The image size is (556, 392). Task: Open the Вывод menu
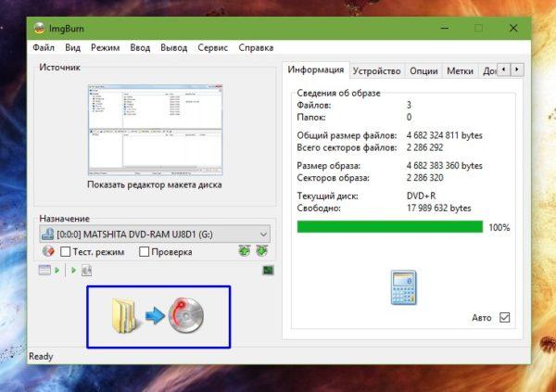point(174,47)
